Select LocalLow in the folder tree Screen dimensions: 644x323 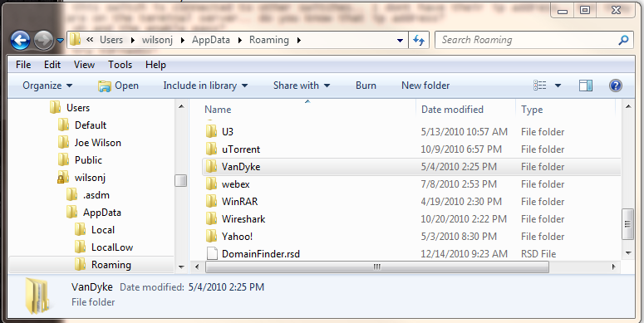point(112,247)
